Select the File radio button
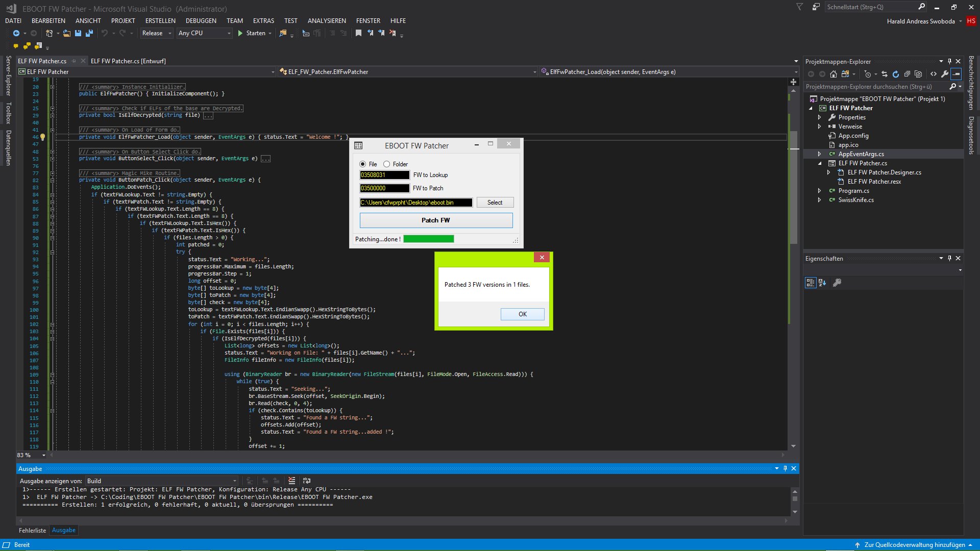Screen dimensions: 980x551 pyautogui.click(x=363, y=164)
